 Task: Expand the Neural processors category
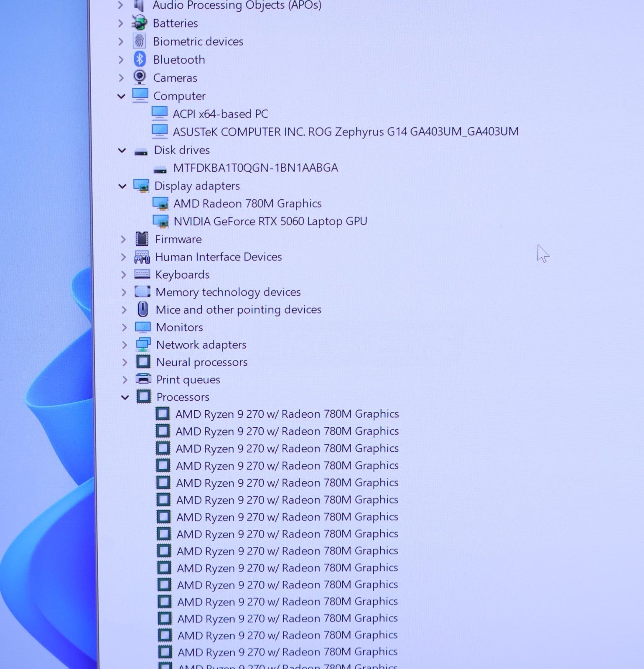(x=125, y=362)
